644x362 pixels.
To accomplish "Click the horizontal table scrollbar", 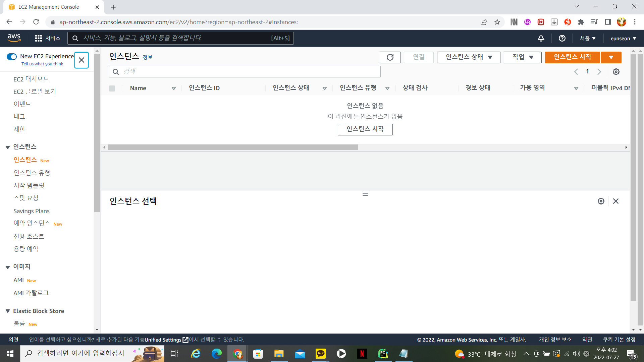I will [x=233, y=147].
